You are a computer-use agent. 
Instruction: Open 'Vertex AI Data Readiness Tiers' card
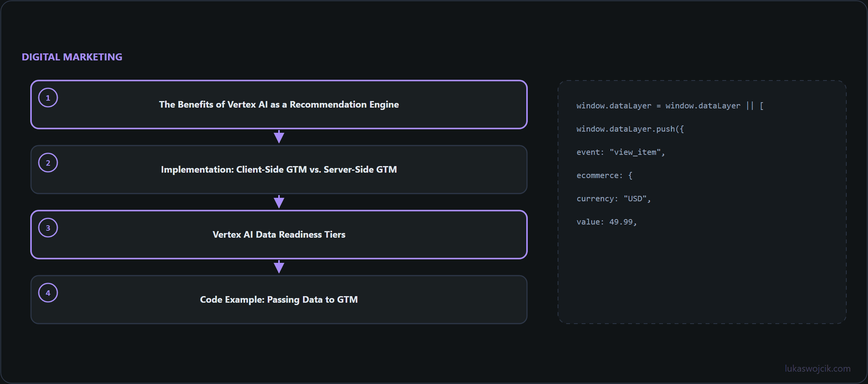click(x=279, y=235)
